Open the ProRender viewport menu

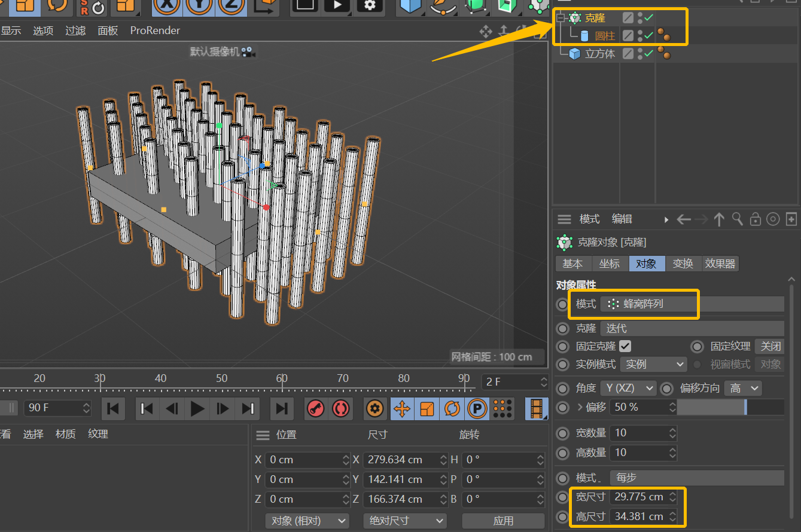[x=155, y=30]
